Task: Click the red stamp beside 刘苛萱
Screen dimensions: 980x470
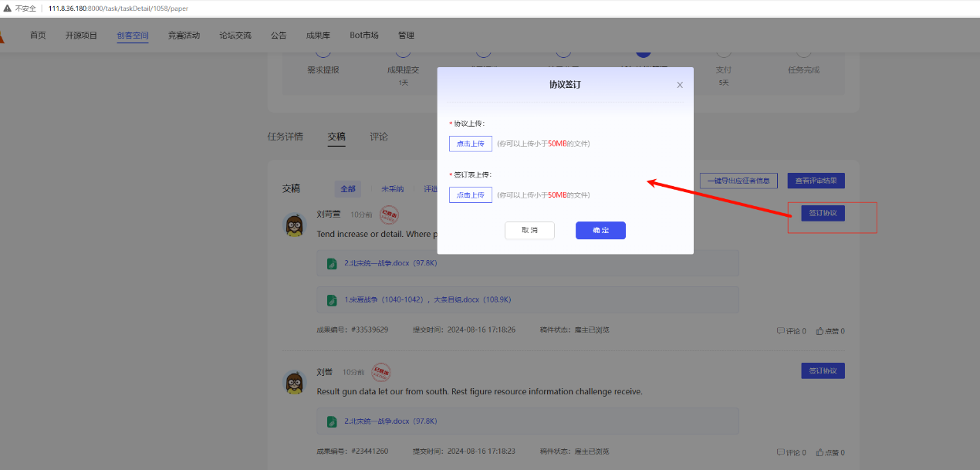Action: (389, 215)
